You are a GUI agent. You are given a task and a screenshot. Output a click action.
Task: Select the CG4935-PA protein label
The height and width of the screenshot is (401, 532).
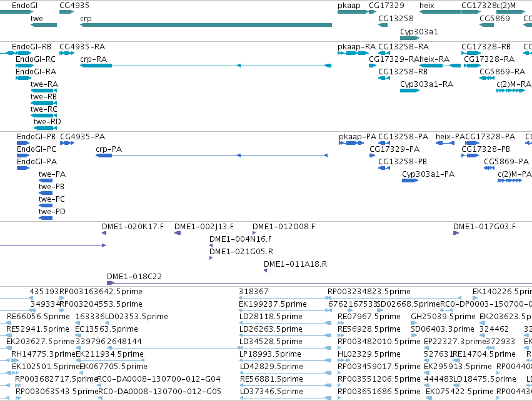[x=83, y=137]
